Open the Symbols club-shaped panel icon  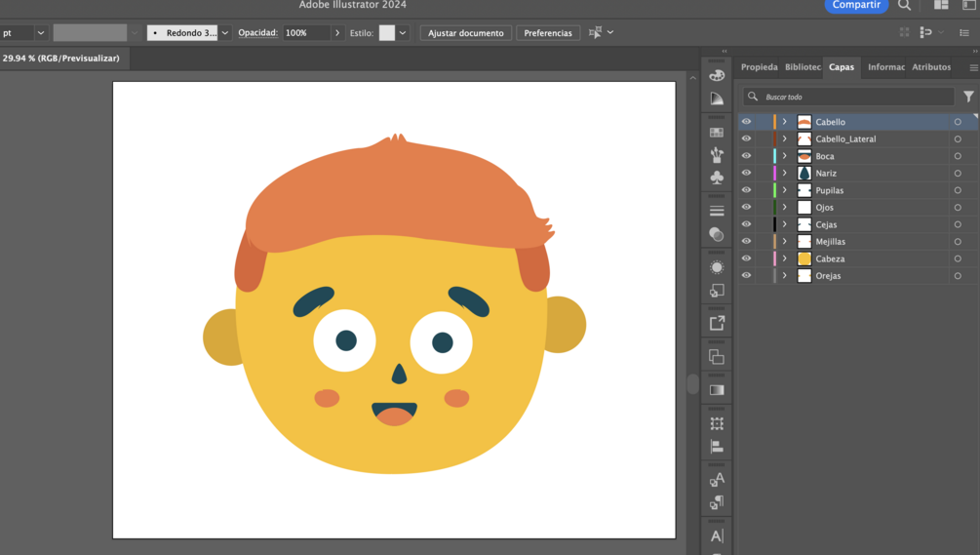pyautogui.click(x=717, y=178)
